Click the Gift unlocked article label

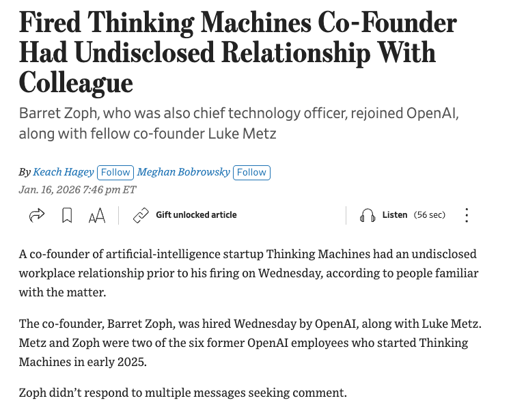(196, 215)
